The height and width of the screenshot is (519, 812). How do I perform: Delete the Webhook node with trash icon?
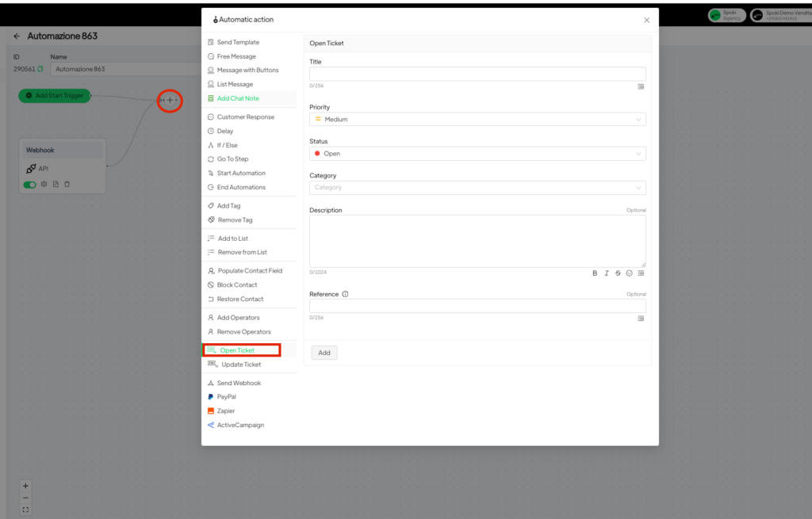click(x=67, y=185)
